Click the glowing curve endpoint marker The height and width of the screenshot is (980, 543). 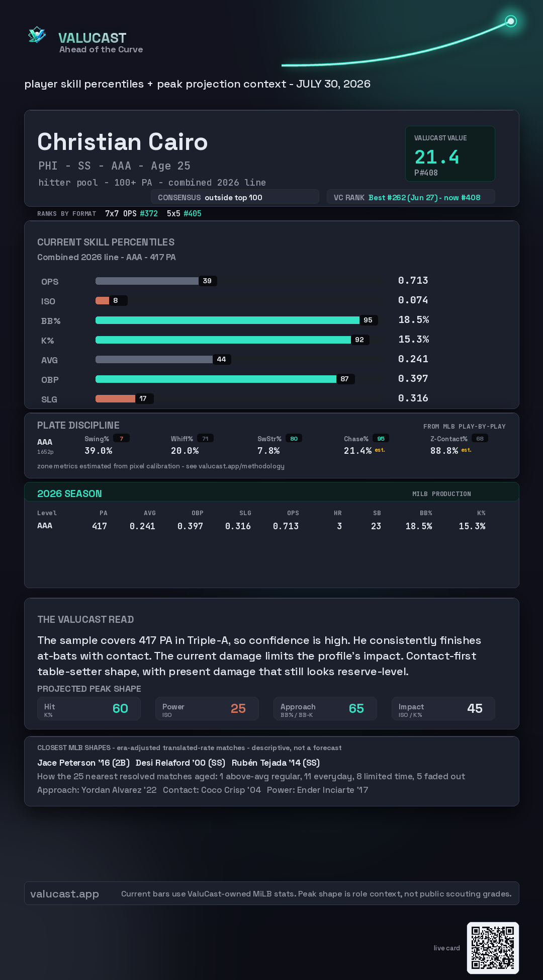coord(511,21)
